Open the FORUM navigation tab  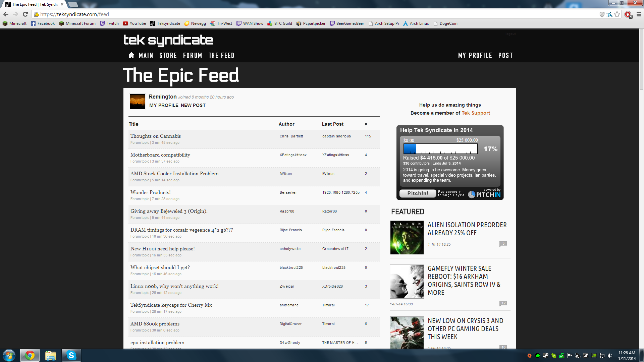click(x=193, y=55)
